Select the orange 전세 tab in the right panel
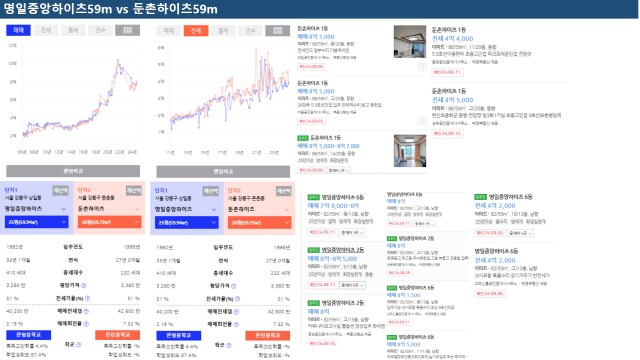Viewport: 640px width, 360px height. pos(196,31)
